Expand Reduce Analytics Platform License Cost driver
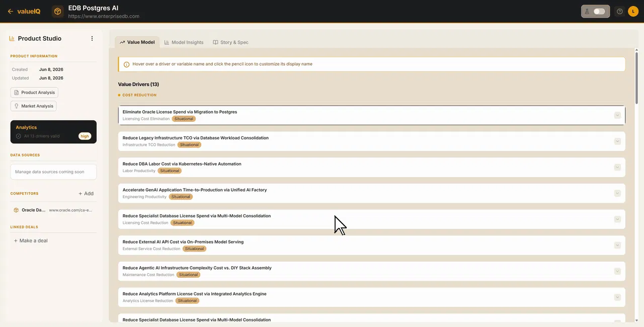The width and height of the screenshot is (644, 327). [617, 297]
